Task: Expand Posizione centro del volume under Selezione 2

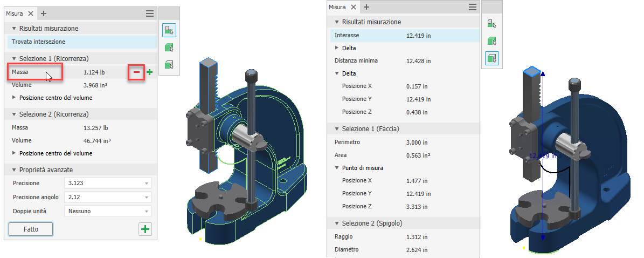Action: 14,153
